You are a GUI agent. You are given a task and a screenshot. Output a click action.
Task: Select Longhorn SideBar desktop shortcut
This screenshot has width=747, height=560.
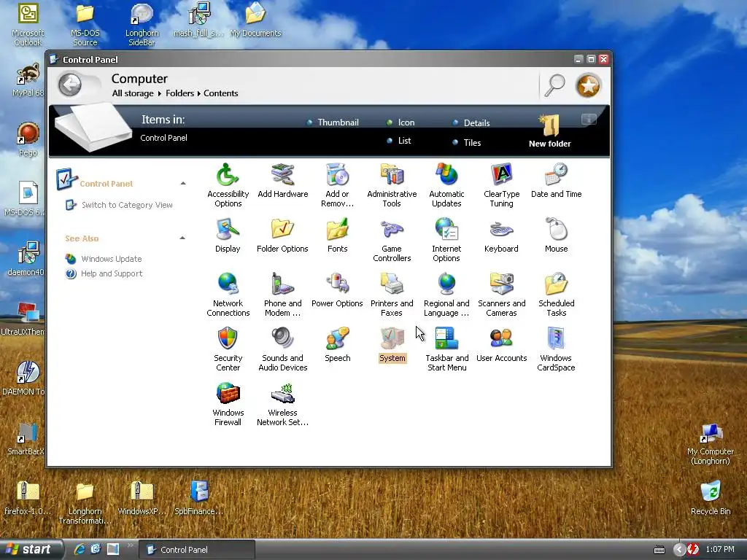point(142,25)
